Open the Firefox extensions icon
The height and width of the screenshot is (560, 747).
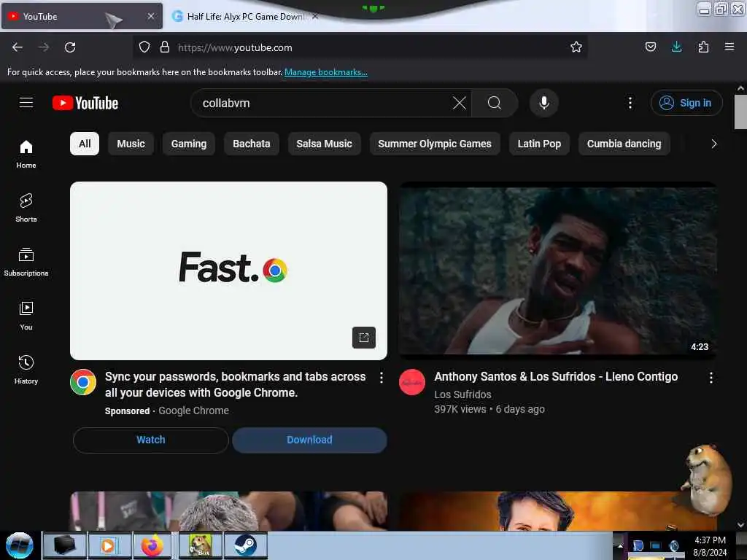click(703, 47)
